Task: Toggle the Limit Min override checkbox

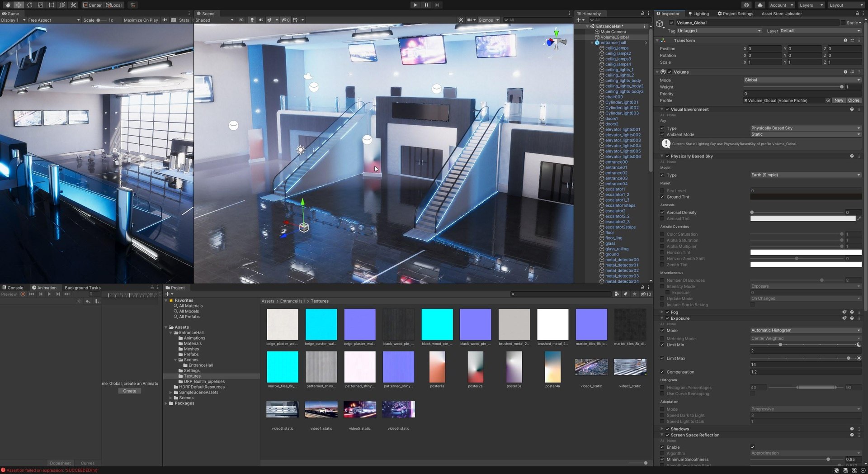Action: coord(662,345)
